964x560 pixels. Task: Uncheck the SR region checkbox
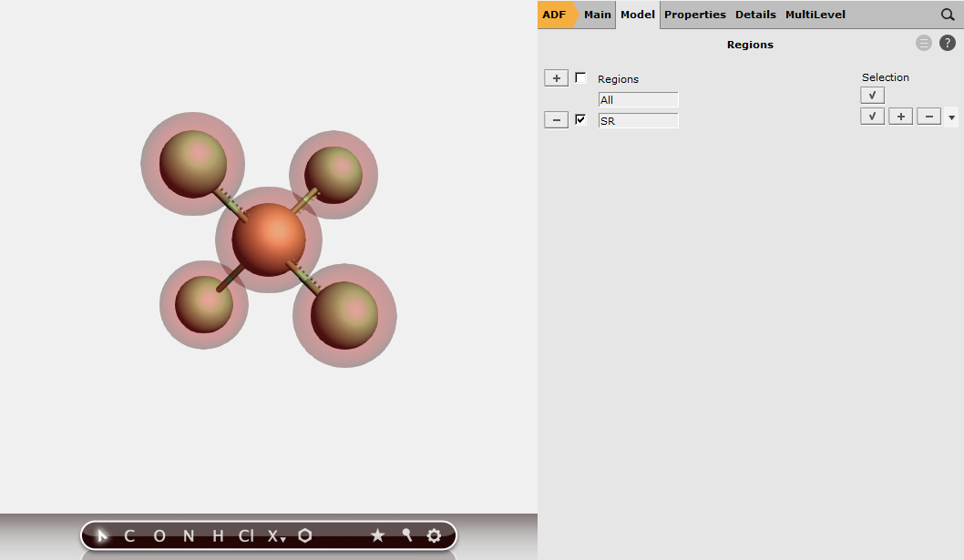click(580, 118)
